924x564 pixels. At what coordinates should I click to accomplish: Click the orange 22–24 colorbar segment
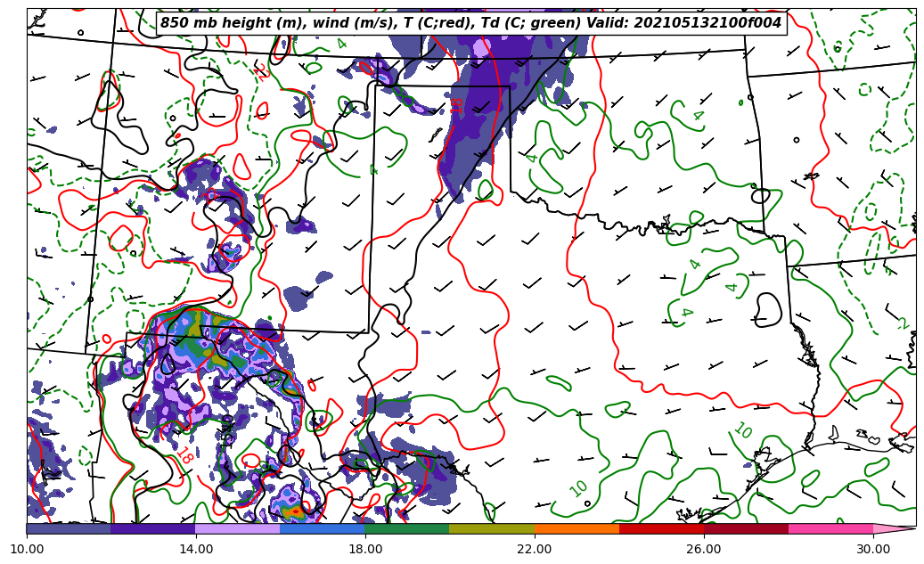click(x=576, y=528)
